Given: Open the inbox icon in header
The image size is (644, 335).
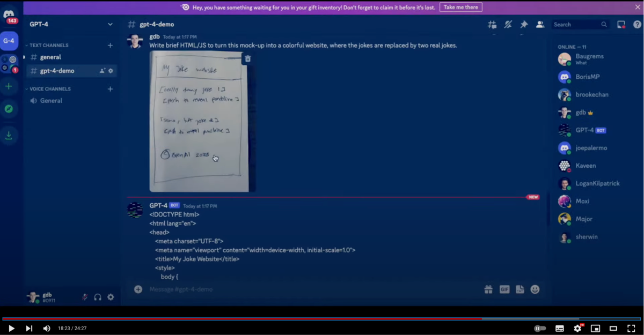Looking at the screenshot, I should click(x=621, y=25).
